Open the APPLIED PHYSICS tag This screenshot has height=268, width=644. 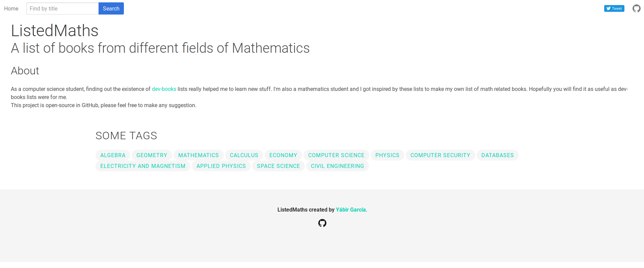[x=221, y=166]
